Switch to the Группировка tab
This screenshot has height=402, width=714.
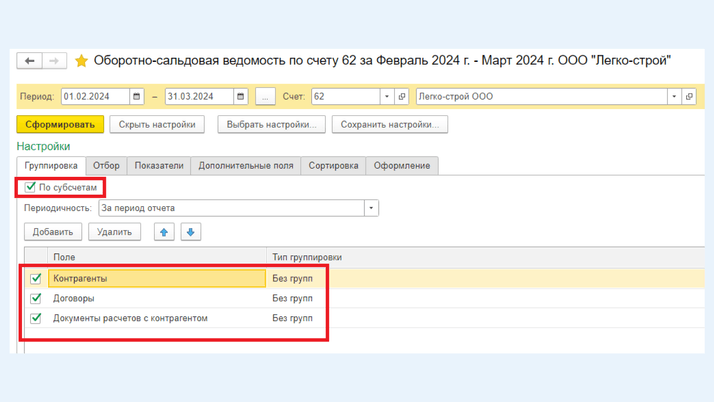pyautogui.click(x=51, y=166)
